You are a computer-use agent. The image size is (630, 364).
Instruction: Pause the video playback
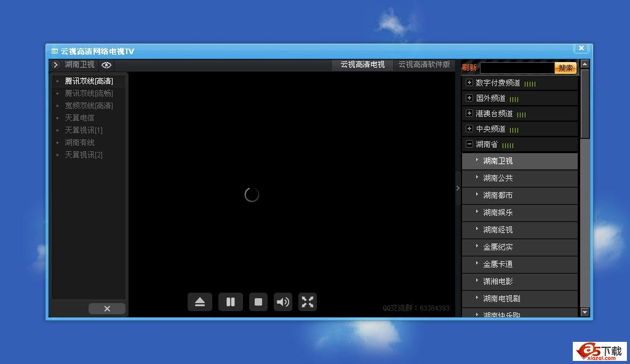(231, 302)
